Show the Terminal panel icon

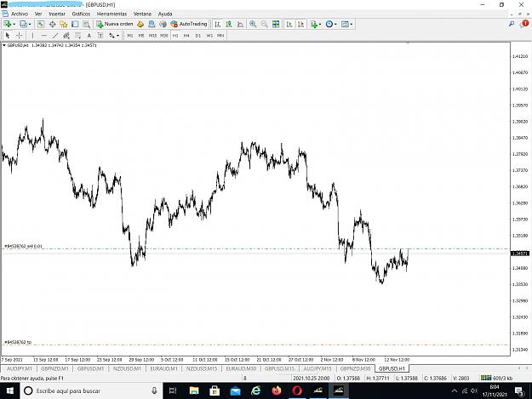click(75, 24)
